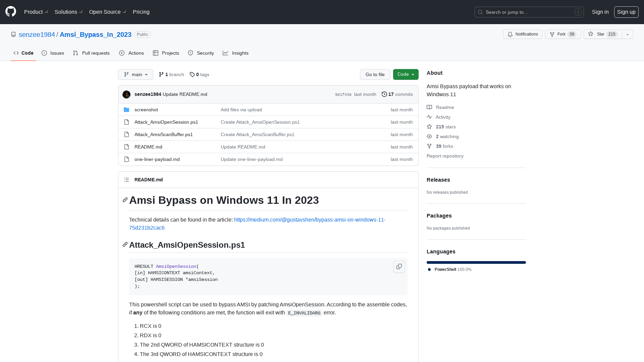644x362 pixels.
Task: Expand the Open Source menu
Action: [108, 12]
